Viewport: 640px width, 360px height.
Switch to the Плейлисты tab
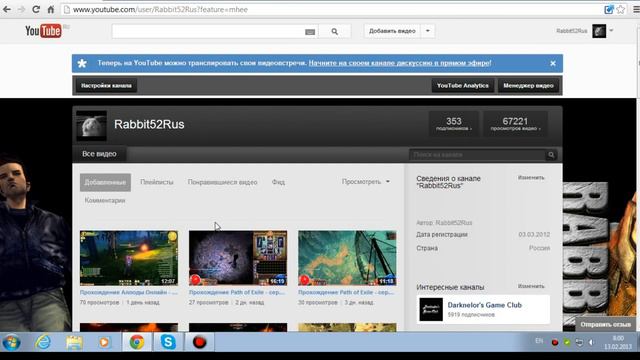(157, 182)
